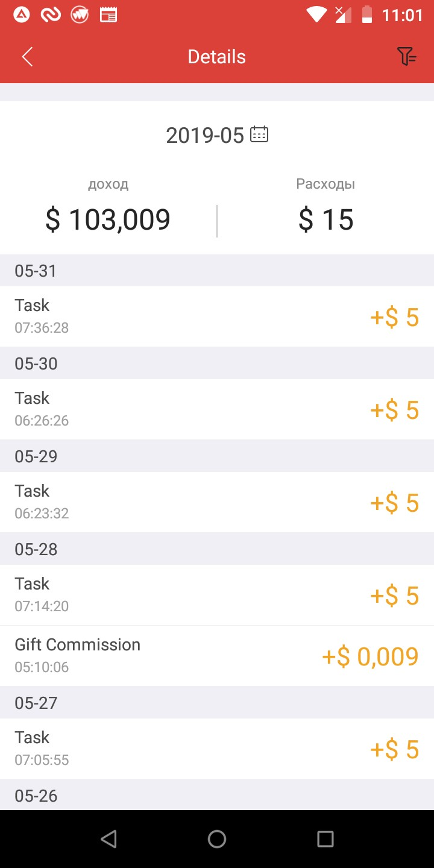Select the 2019-05 month picker
Viewport: 434px width, 868px height.
click(x=206, y=135)
